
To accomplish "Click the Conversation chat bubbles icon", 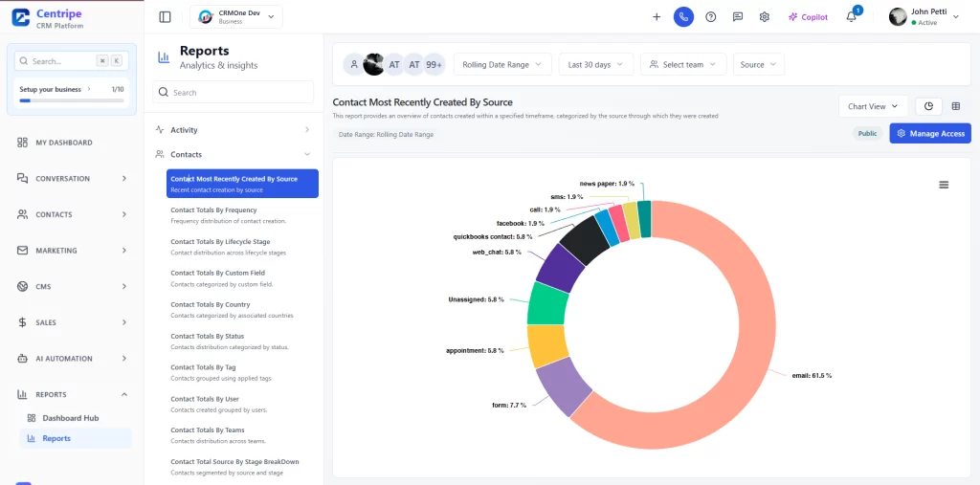I will pos(23,179).
